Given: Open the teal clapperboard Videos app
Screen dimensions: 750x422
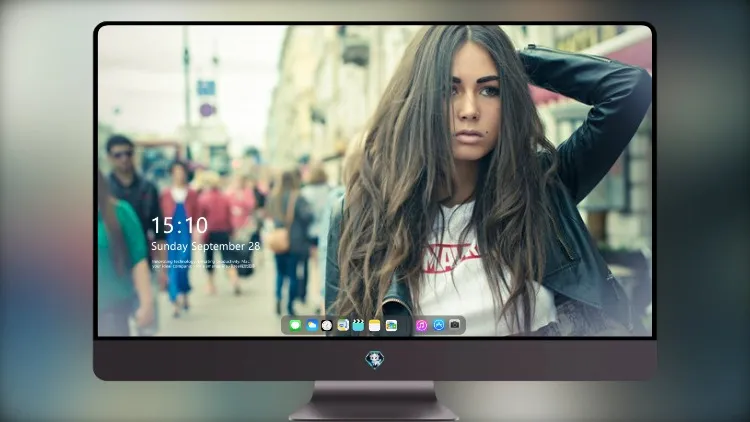Looking at the screenshot, I should (358, 325).
